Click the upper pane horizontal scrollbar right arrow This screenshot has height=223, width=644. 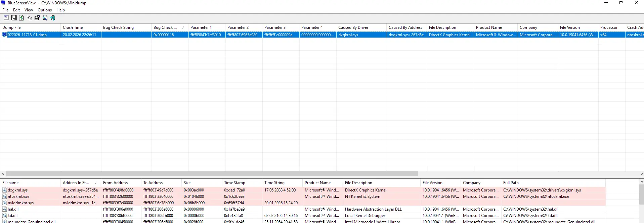[x=642, y=174]
